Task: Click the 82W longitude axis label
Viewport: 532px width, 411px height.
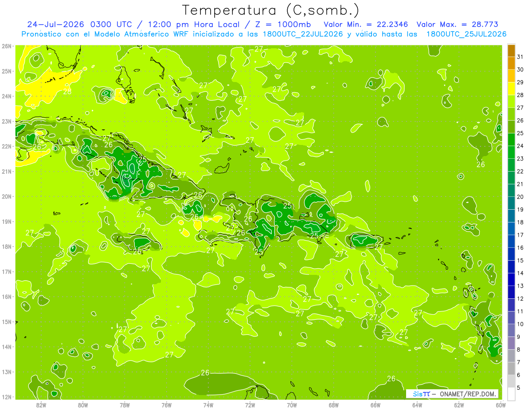Action: [41, 405]
